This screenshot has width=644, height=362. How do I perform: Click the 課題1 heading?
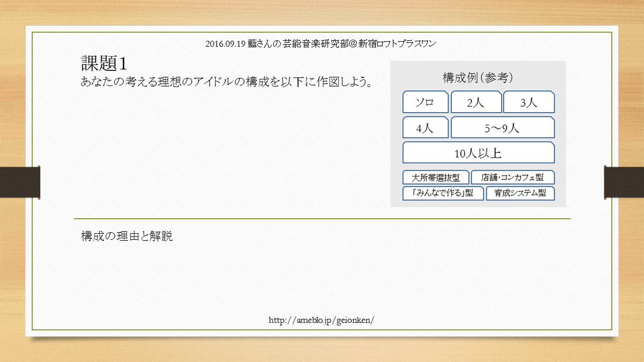tap(104, 63)
